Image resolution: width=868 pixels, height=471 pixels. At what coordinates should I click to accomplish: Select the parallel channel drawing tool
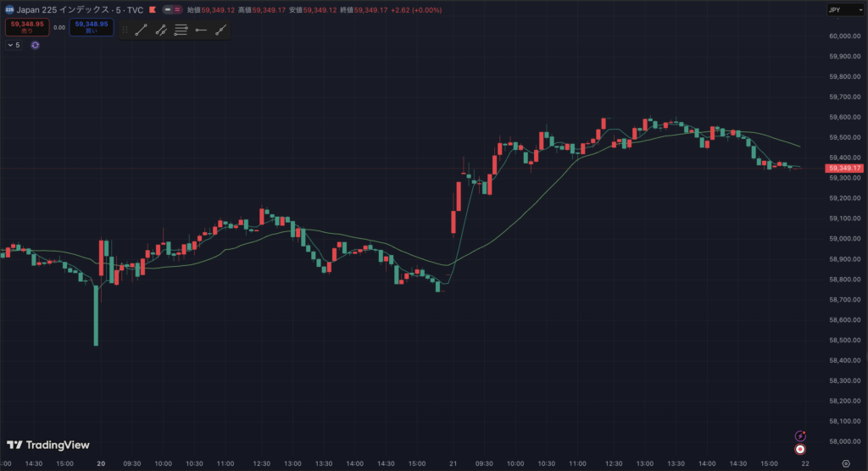click(161, 30)
